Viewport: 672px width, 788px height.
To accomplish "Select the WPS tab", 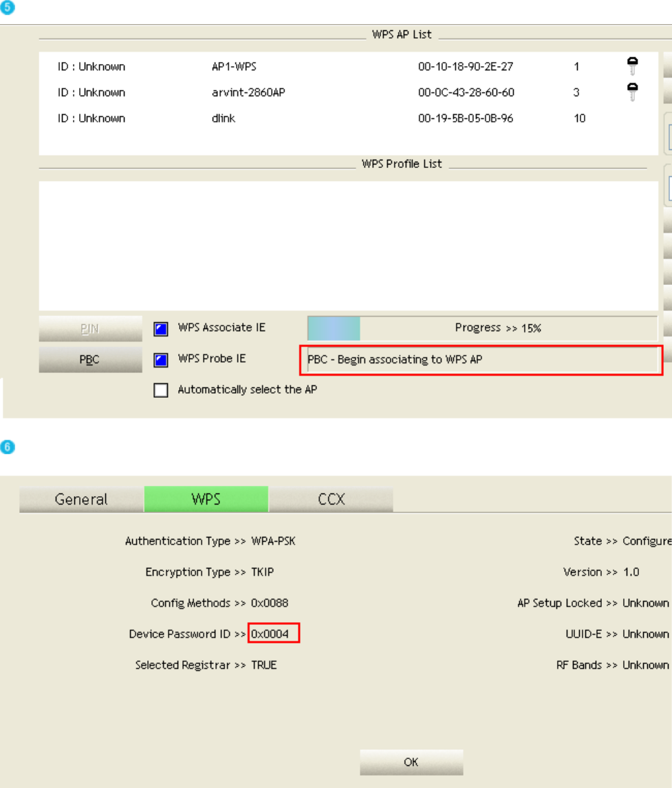I will [x=206, y=499].
